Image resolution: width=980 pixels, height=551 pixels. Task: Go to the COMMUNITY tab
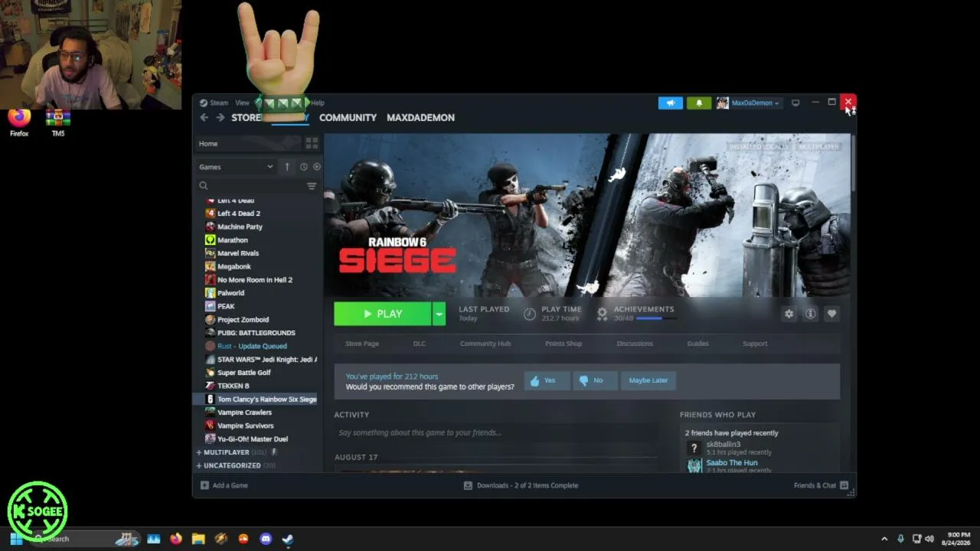pos(348,118)
